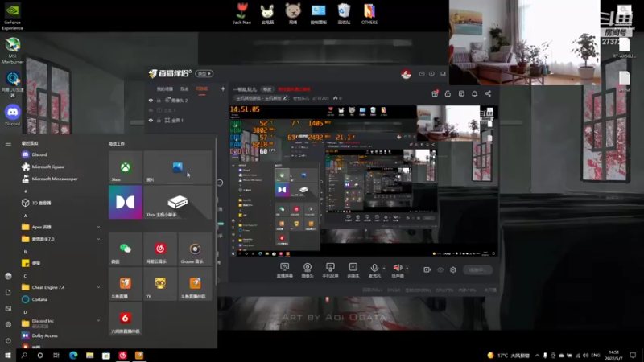This screenshot has height=362, width=644.
Task: Click the lock icon in stream header
Action: pos(448,93)
